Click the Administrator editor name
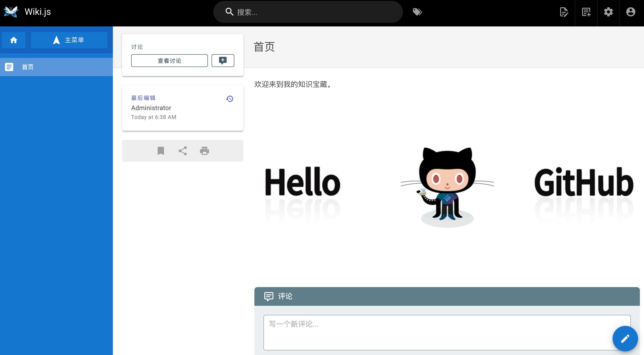This screenshot has width=644, height=355. (x=151, y=108)
